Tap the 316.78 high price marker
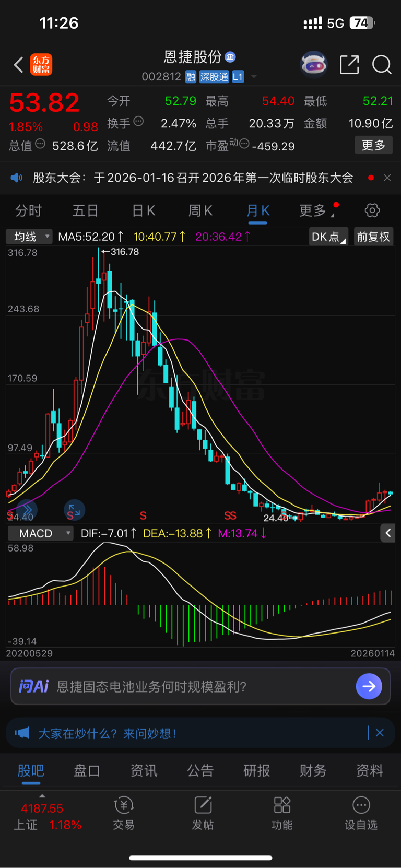 point(121,252)
